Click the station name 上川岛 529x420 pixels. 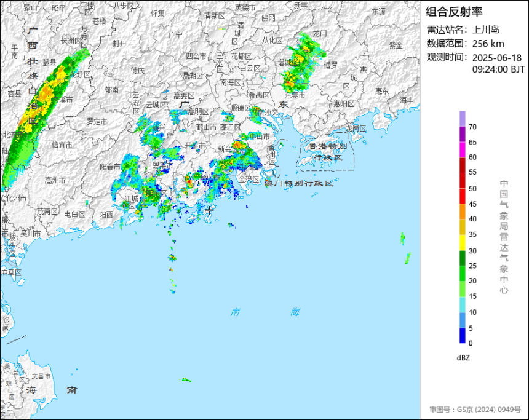486,30
